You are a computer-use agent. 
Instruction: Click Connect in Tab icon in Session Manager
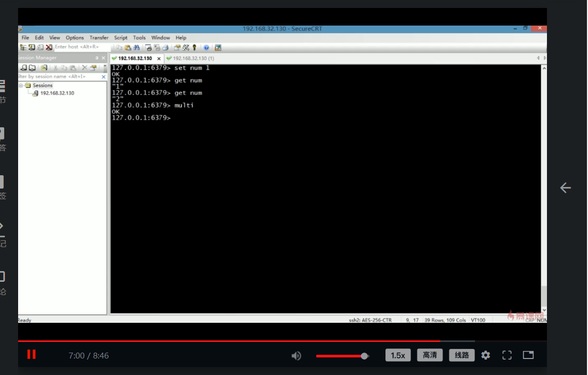(x=24, y=68)
